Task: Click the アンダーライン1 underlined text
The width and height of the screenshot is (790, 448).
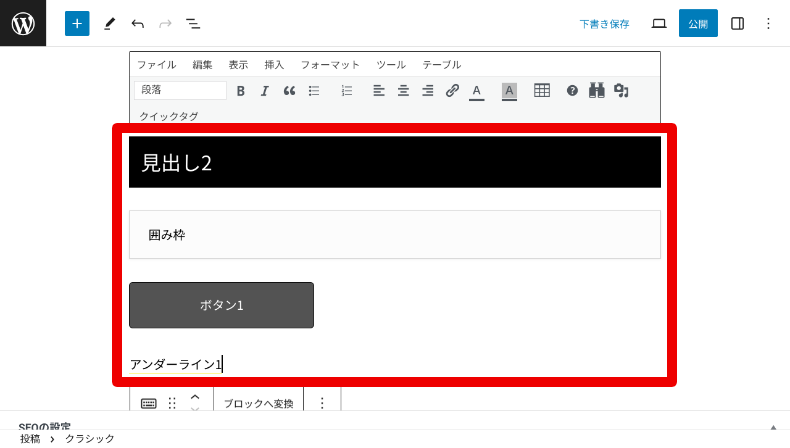Action: 176,364
